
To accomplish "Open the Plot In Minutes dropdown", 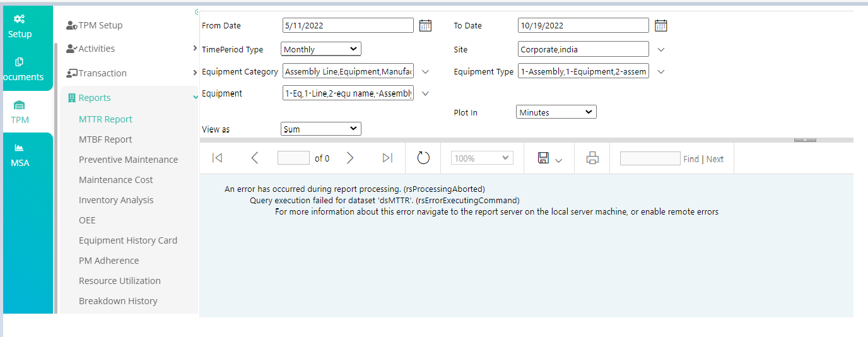I will click(556, 112).
